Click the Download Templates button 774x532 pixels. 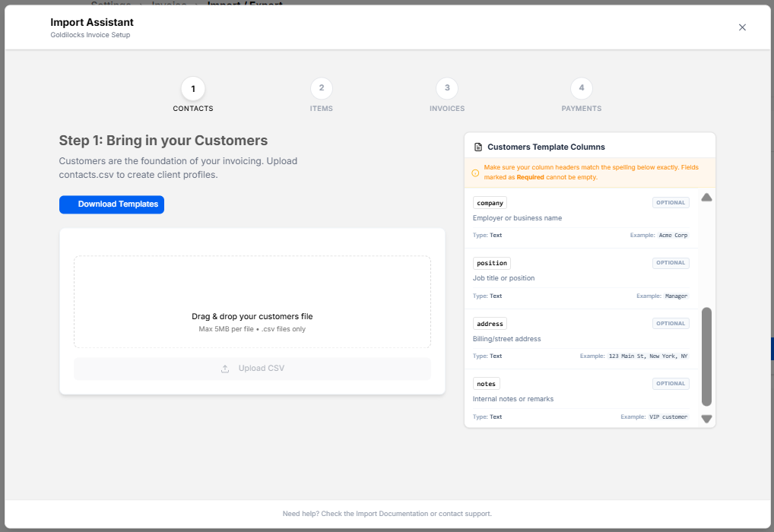tap(112, 204)
